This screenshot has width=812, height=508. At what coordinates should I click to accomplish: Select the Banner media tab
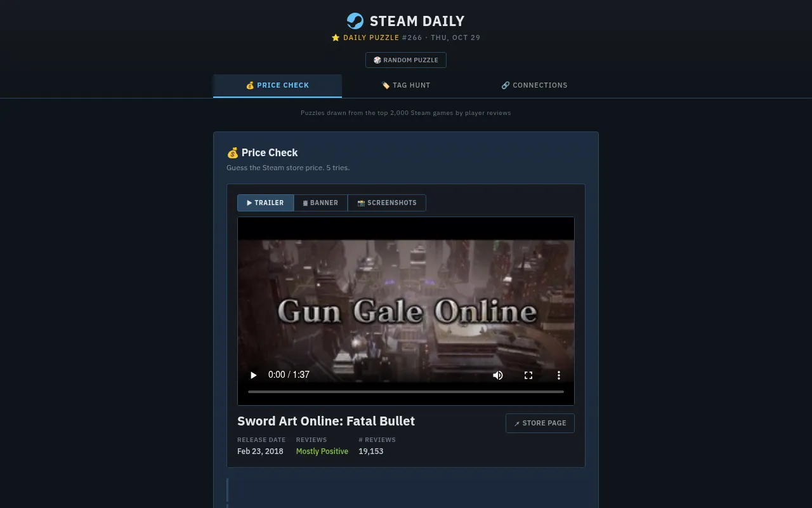[x=320, y=203]
